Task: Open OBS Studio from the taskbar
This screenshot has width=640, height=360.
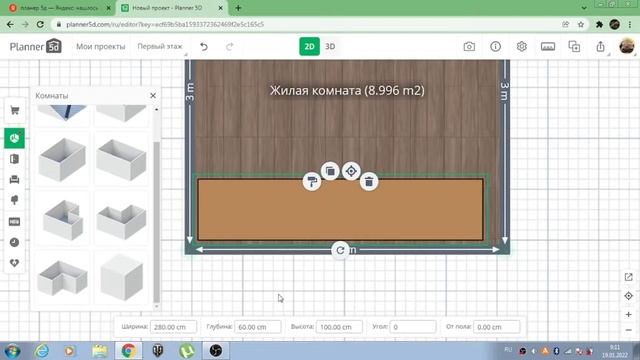Action: pyautogui.click(x=216, y=351)
